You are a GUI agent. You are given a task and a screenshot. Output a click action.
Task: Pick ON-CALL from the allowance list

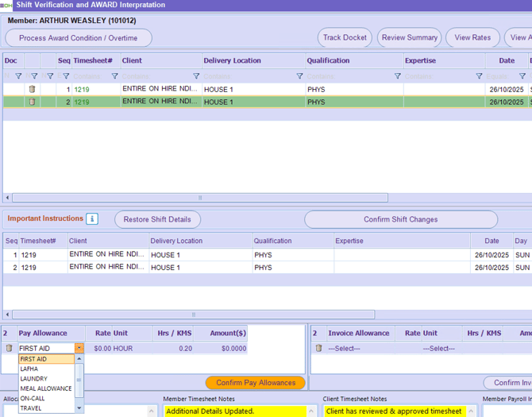coord(33,399)
